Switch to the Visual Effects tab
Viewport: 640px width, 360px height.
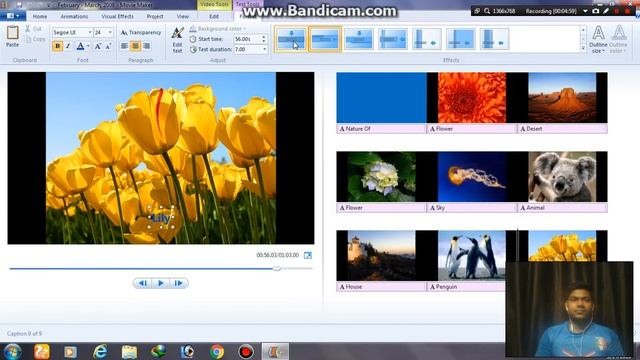pyautogui.click(x=117, y=16)
